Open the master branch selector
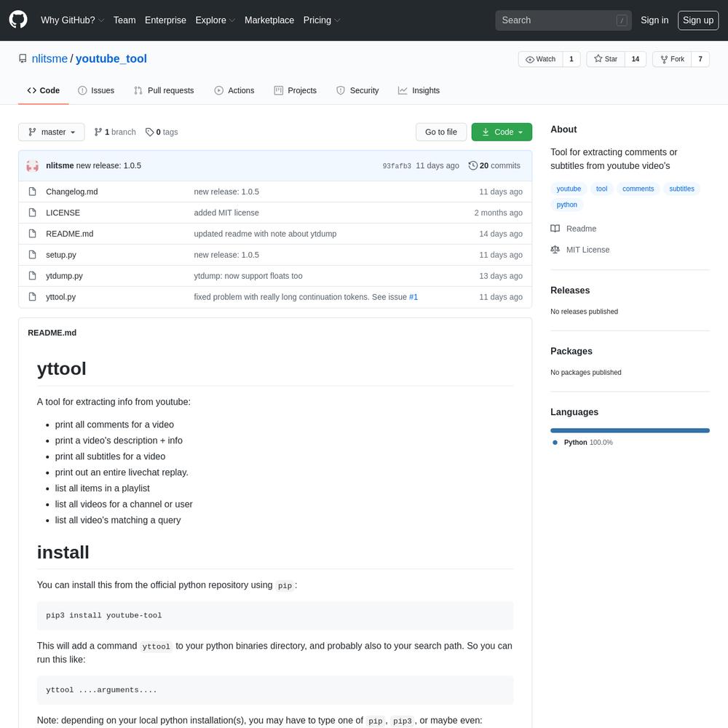 (52, 132)
